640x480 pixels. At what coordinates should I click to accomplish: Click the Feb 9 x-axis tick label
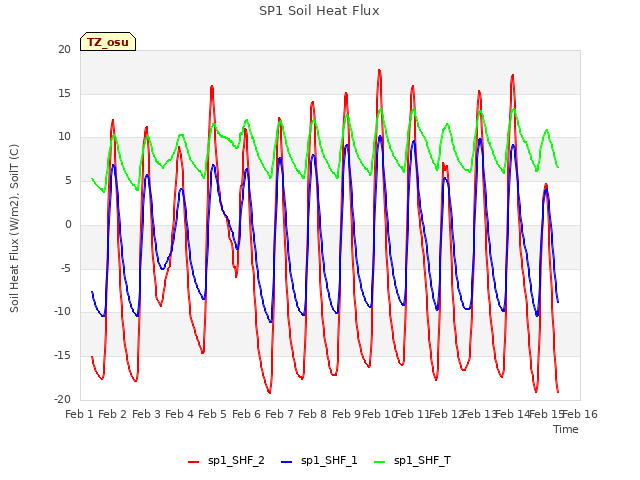pyautogui.click(x=346, y=414)
